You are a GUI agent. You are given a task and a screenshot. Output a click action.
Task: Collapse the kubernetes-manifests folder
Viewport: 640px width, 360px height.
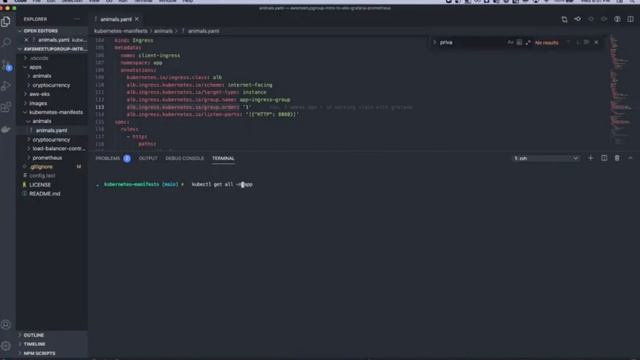(x=52, y=112)
